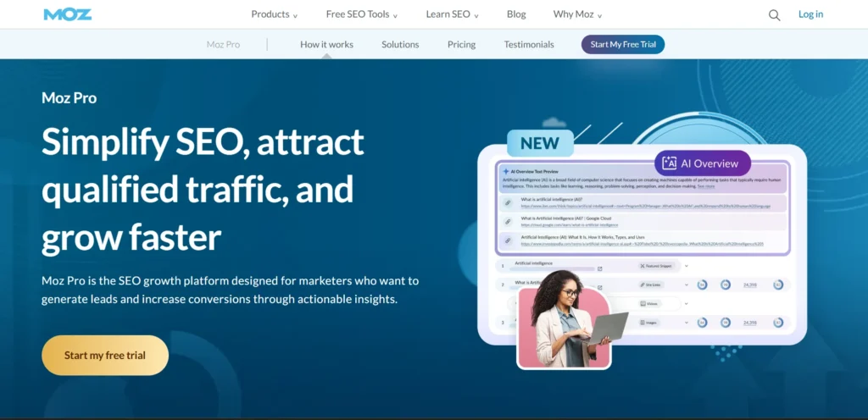Click link icon beside the Google Cloud result

coord(508,222)
